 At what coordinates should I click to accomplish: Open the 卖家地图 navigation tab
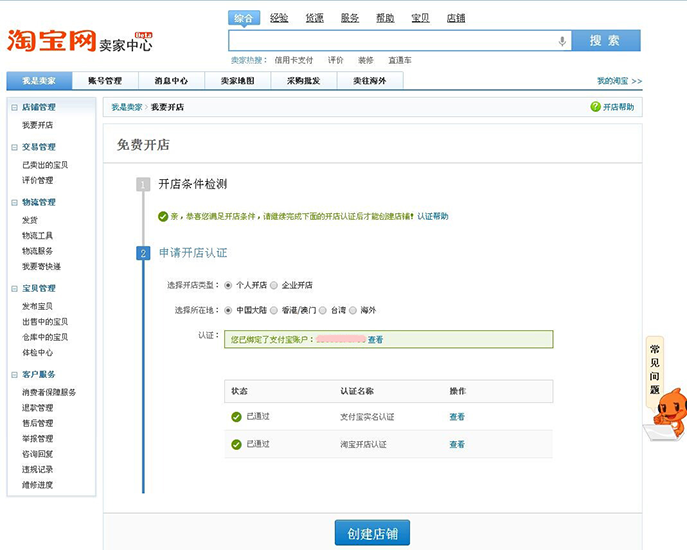coord(237,81)
